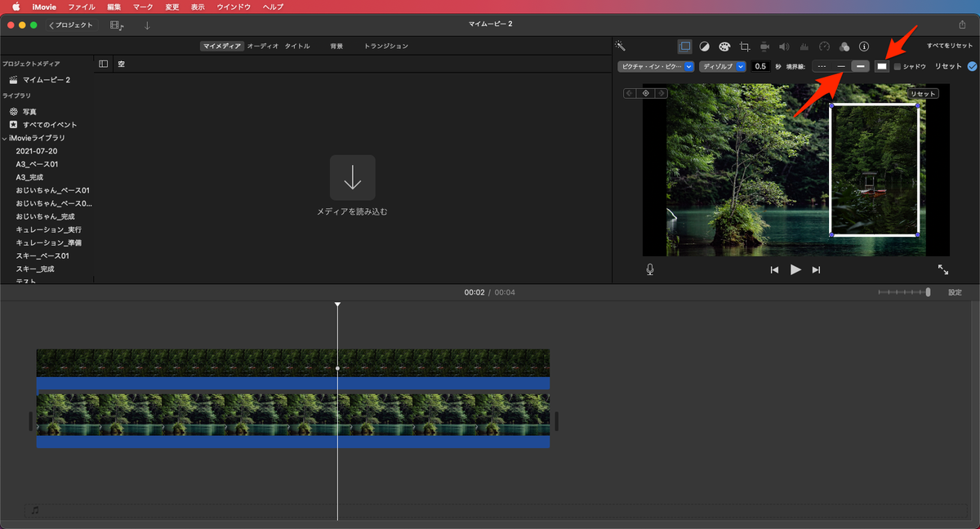Play the preview video
Image resolution: width=980 pixels, height=529 pixels.
coord(795,269)
